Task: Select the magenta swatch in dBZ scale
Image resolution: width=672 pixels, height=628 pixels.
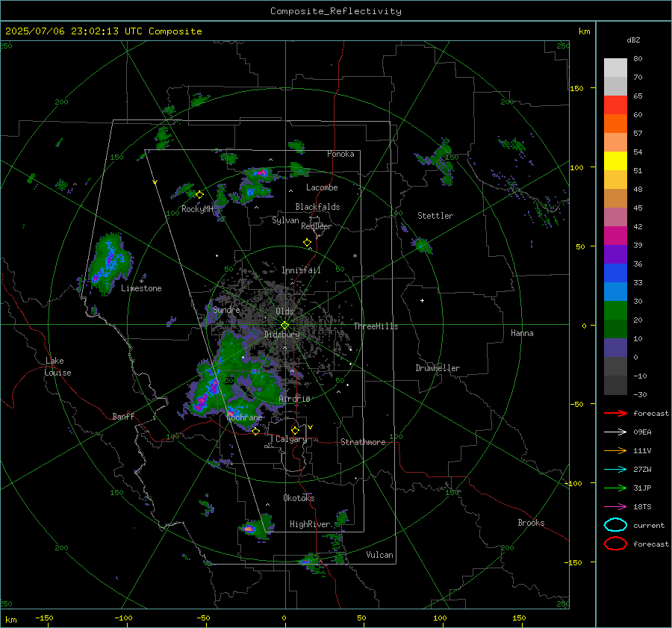Action: 615,236
